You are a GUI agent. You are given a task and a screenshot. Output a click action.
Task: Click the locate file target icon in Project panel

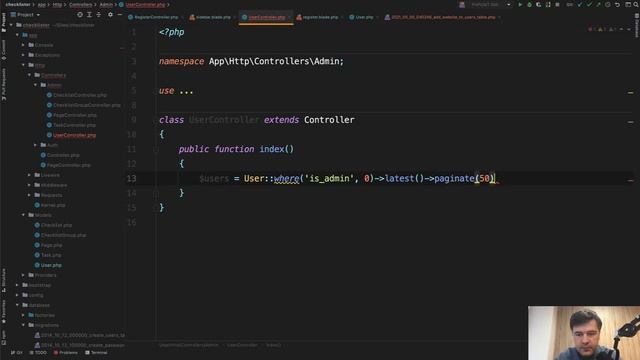coord(80,15)
